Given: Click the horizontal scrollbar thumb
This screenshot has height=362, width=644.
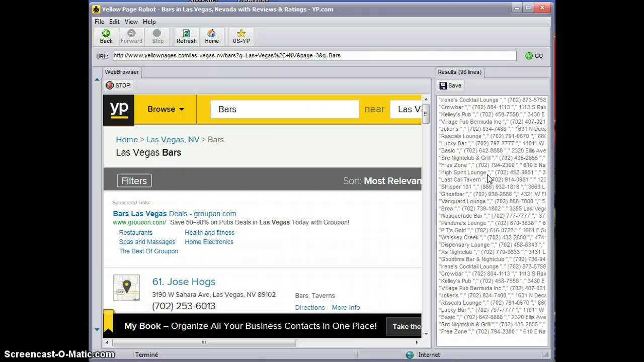Looking at the screenshot, I should (x=203, y=342).
